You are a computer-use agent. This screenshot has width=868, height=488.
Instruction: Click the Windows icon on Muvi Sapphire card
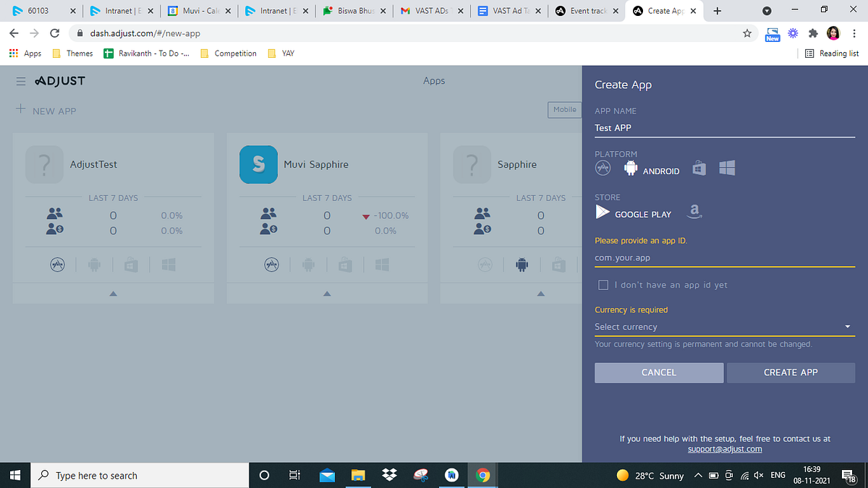click(383, 265)
